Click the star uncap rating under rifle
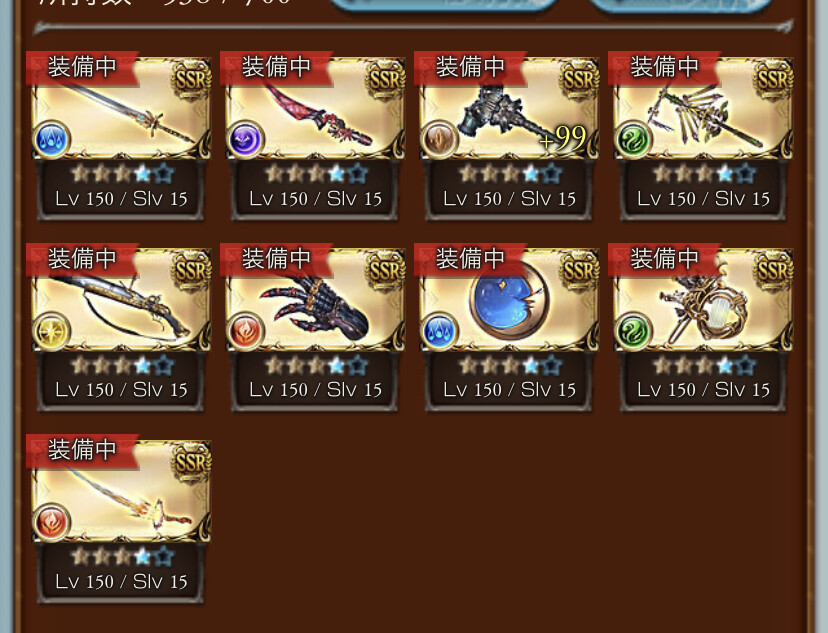Image resolution: width=828 pixels, height=633 pixels. tap(122, 365)
